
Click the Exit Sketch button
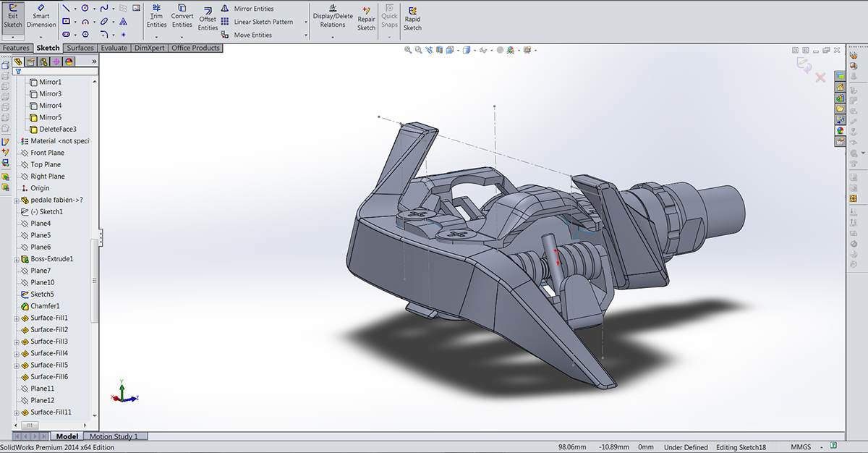tap(13, 17)
